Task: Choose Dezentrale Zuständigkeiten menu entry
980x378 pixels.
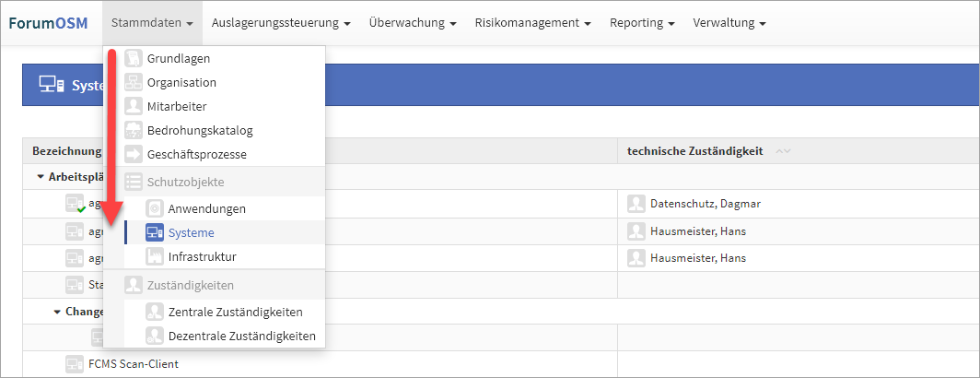Action: (241, 336)
